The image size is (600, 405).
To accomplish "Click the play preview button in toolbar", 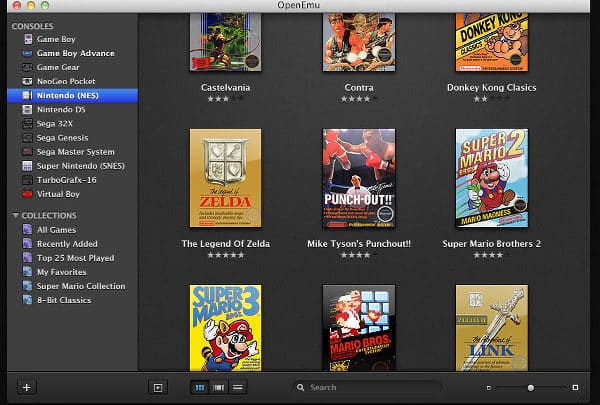I will click(x=158, y=388).
